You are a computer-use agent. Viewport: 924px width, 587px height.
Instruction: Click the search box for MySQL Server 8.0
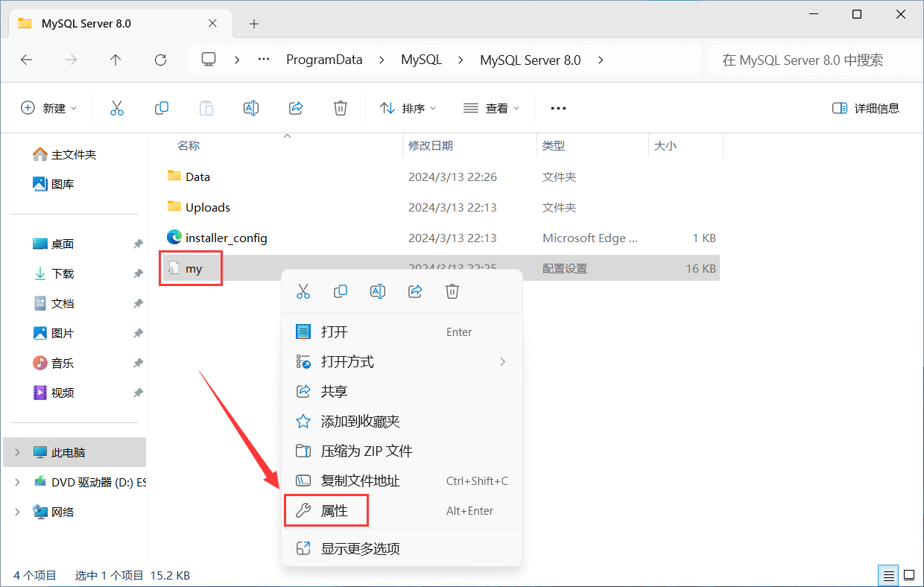812,60
